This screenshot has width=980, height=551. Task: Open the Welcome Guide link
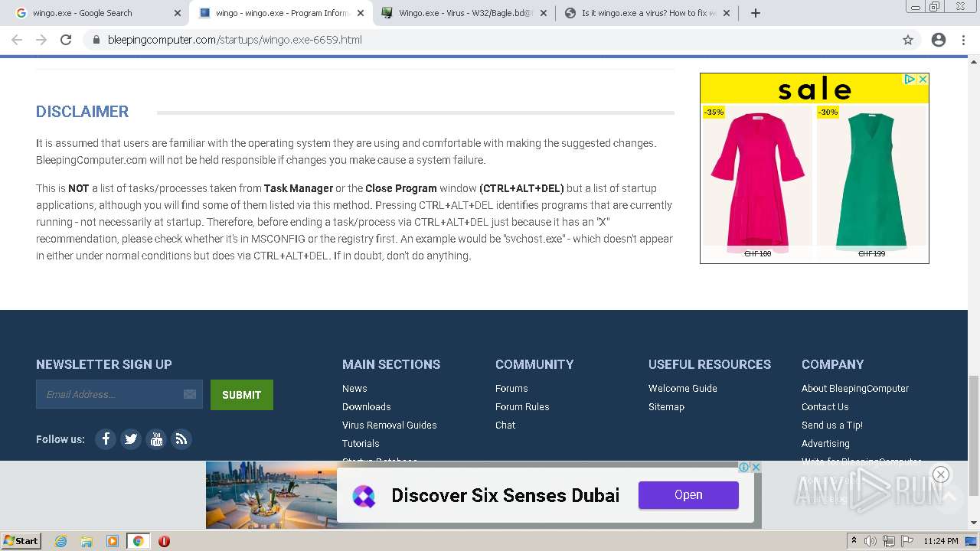pos(683,388)
